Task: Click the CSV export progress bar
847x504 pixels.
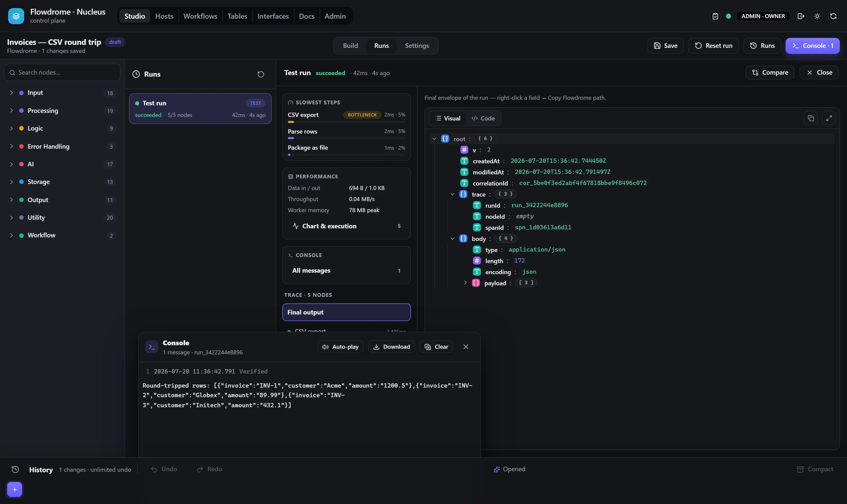Action: (346, 121)
